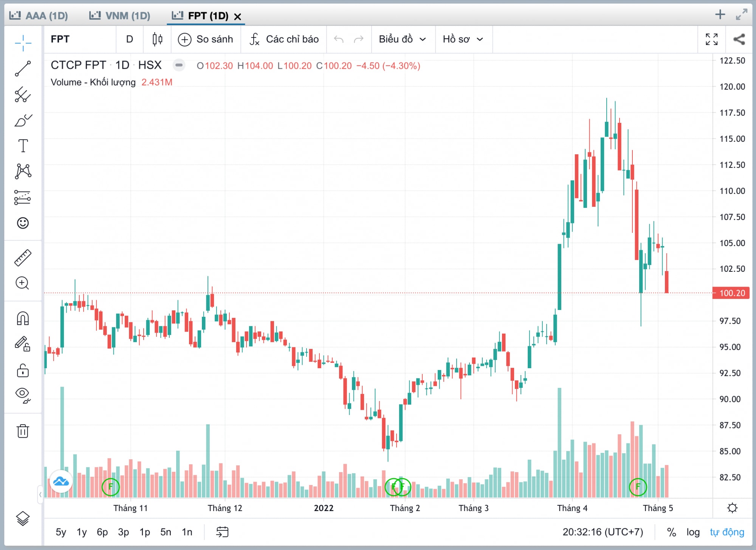Select the XABCD pattern tool
This screenshot has height=550, width=756.
[23, 171]
